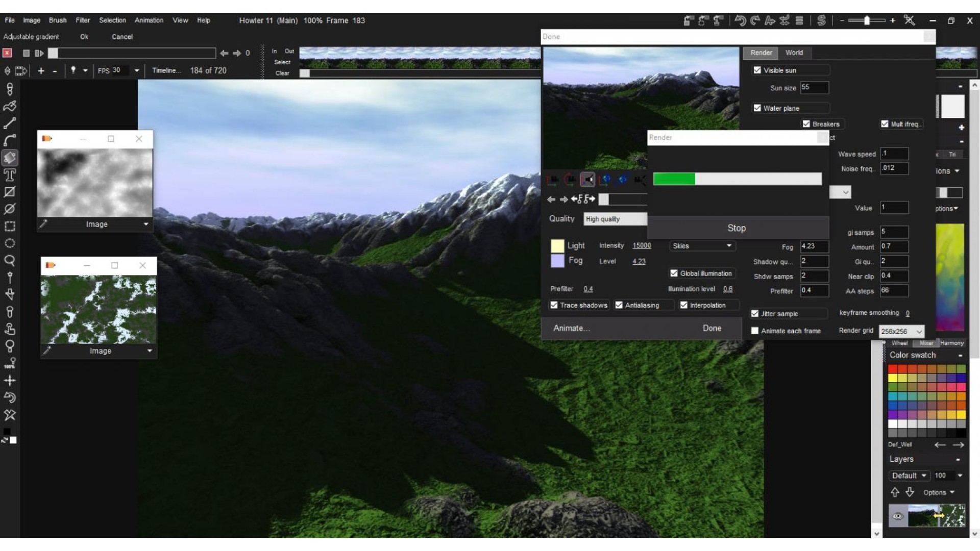Disable the Water plane checkbox

[x=757, y=108]
